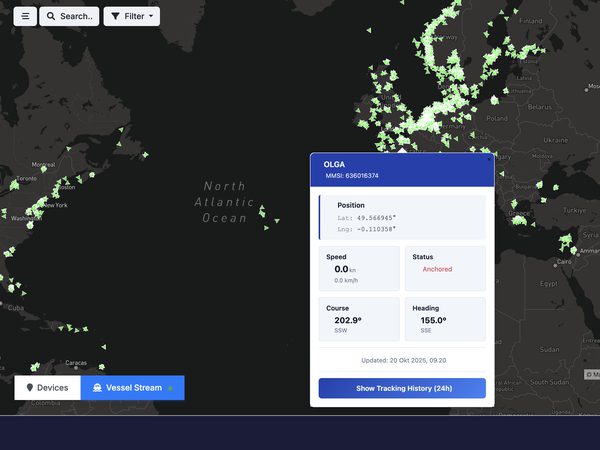Click the Poland country label
This screenshot has width=600, height=450.
pos(497,118)
